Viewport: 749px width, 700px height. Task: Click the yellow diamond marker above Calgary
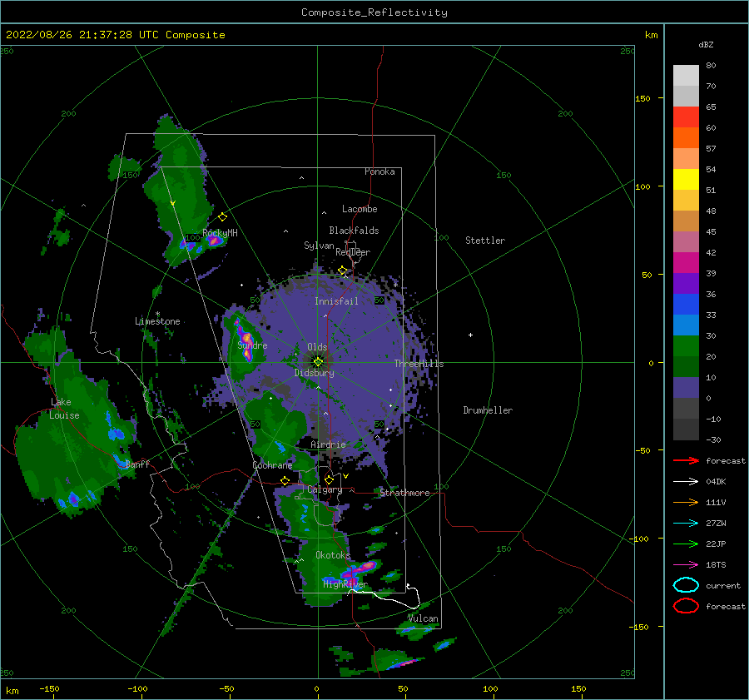coord(329,479)
